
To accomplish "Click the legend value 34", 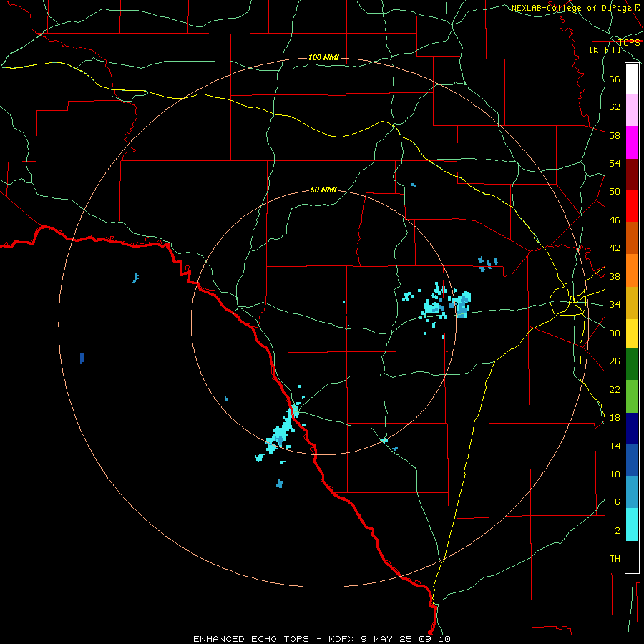I will click(615, 304).
